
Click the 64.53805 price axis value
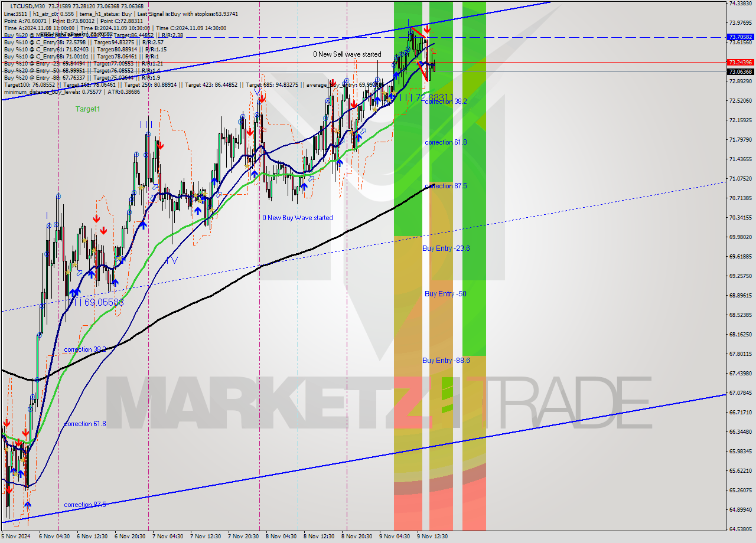click(740, 529)
